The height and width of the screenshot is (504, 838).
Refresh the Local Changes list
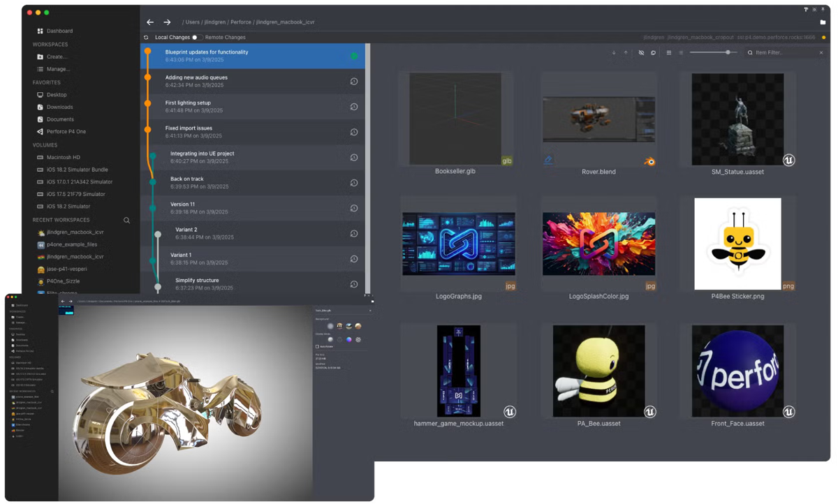coord(146,37)
